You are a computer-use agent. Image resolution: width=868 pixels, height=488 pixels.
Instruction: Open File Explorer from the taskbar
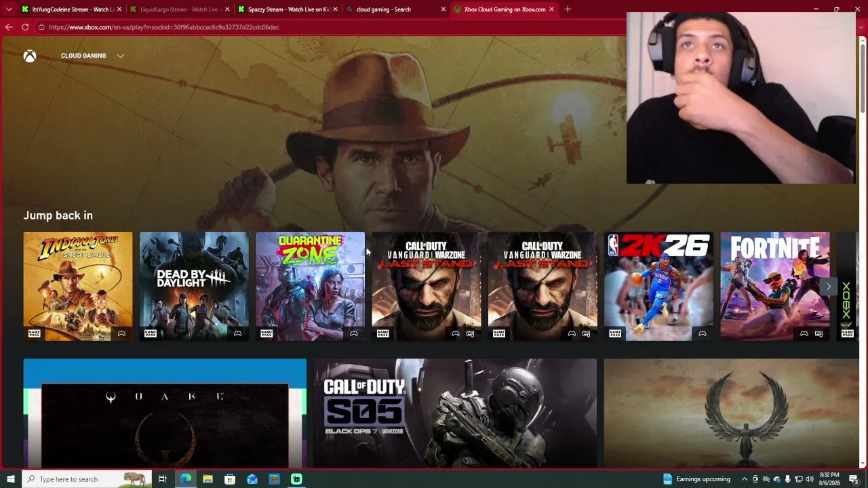pos(208,479)
